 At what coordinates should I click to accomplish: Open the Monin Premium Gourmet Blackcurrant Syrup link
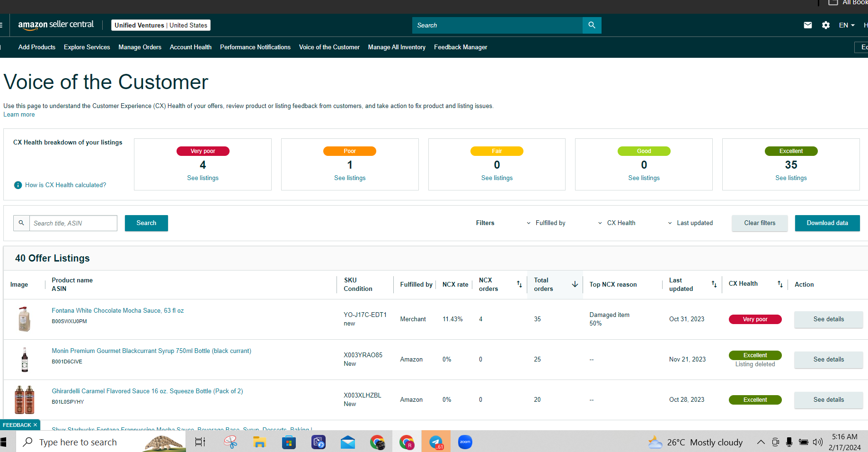(151, 351)
